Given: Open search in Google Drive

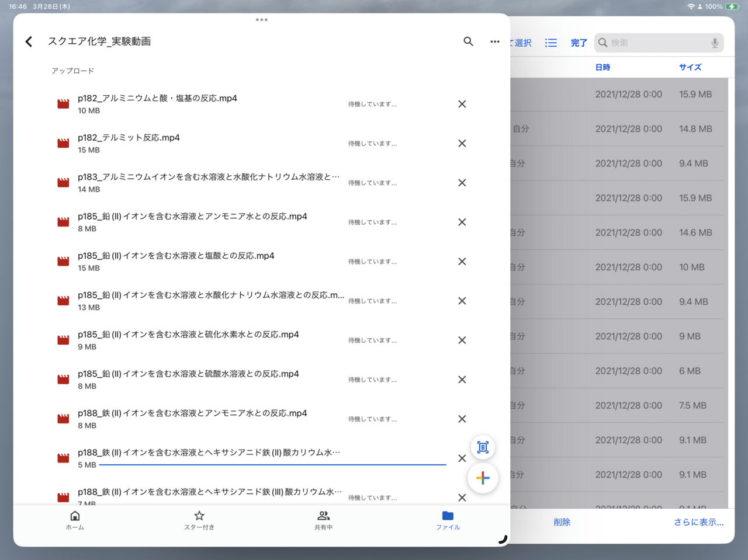Looking at the screenshot, I should coord(468,41).
